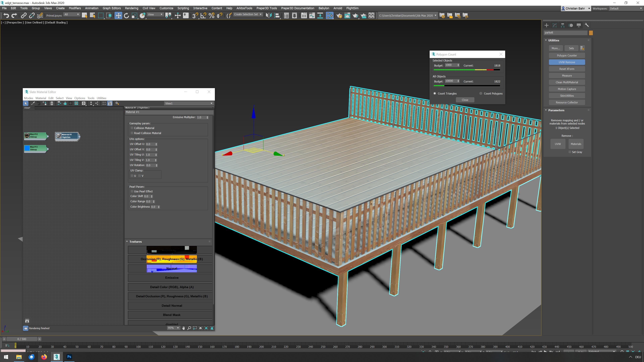Click the Selected Objects Budget input field
Screen dimensions: 644x362
pos(451,65)
